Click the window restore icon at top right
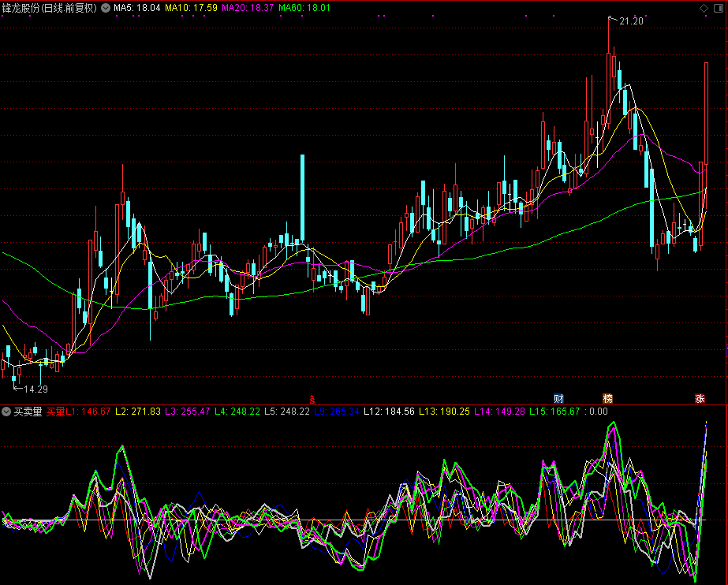This screenshot has height=585, width=728. [x=719, y=8]
